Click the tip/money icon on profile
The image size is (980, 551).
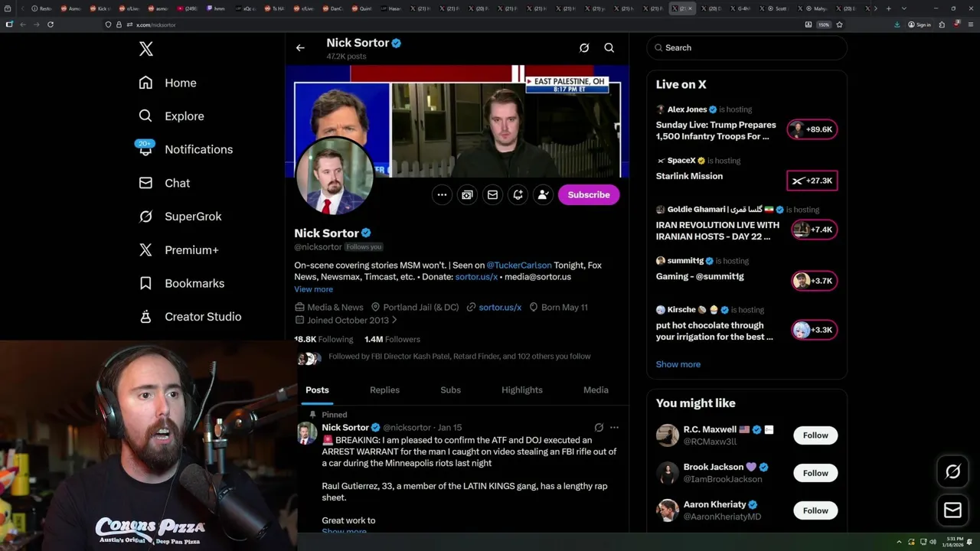tap(467, 195)
